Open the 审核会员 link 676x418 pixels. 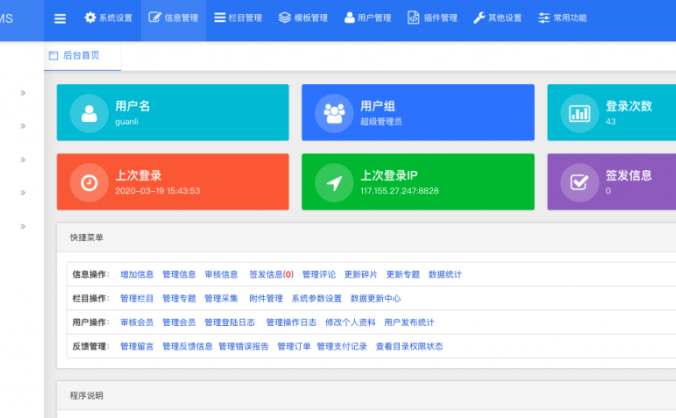(x=137, y=322)
